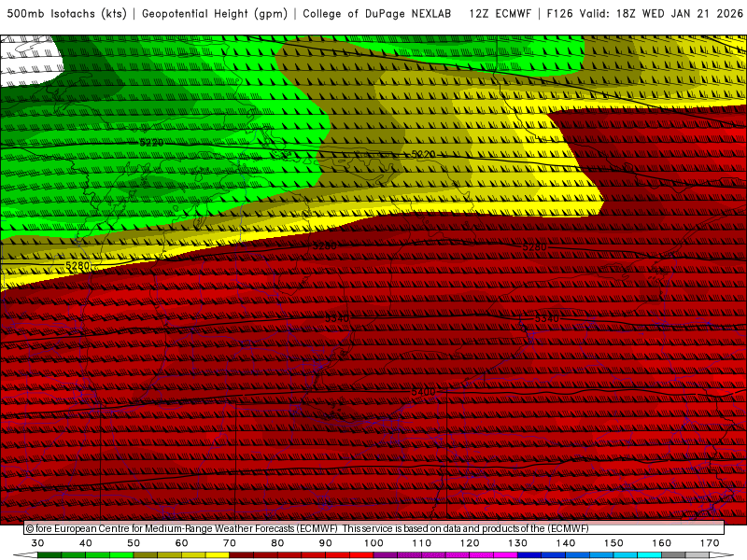Click the darkest blue swatch after 130
Image resolution: width=747 pixels, height=560 pixels.
coord(529,555)
